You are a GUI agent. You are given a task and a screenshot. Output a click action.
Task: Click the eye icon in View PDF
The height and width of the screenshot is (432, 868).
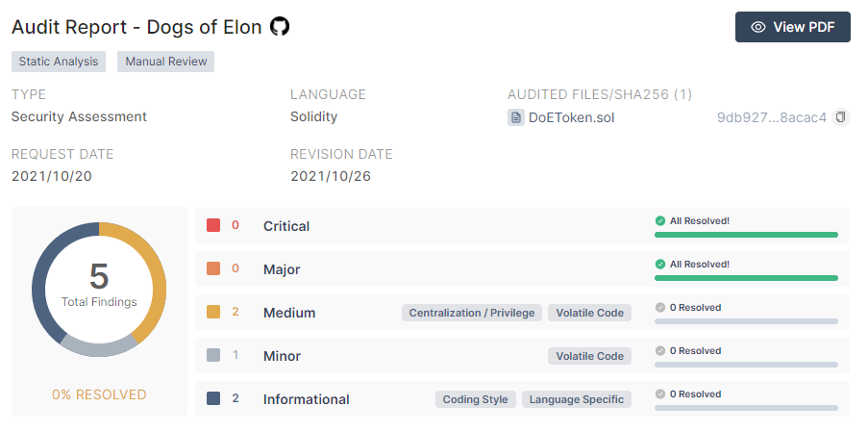click(x=758, y=27)
